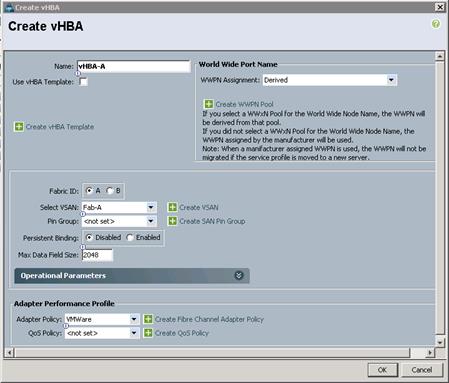Viewport: 449px width, 383px height.
Task: Set Persistent Binding to Disabled
Action: click(x=89, y=237)
